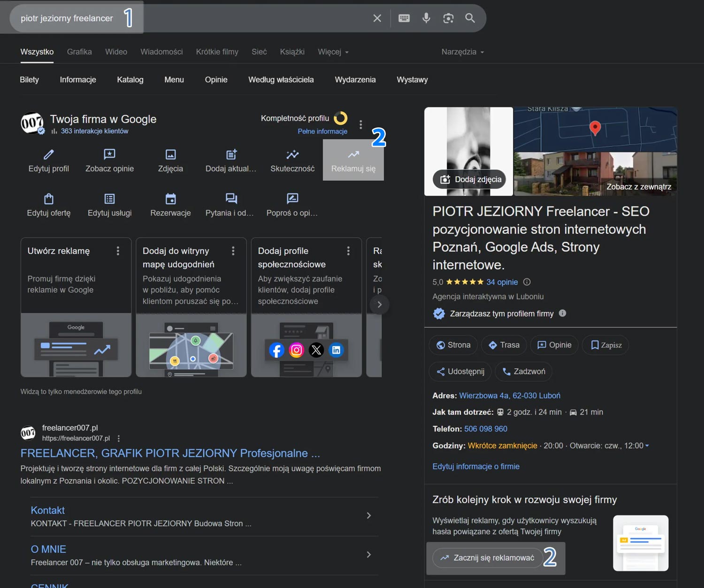Expand opening hours details arrow
Screen dimensions: 704x588
point(647,446)
